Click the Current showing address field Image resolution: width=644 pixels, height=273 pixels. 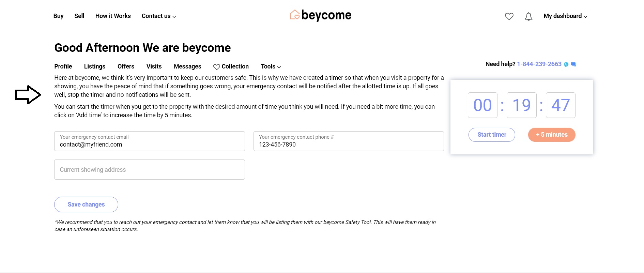pos(149,169)
